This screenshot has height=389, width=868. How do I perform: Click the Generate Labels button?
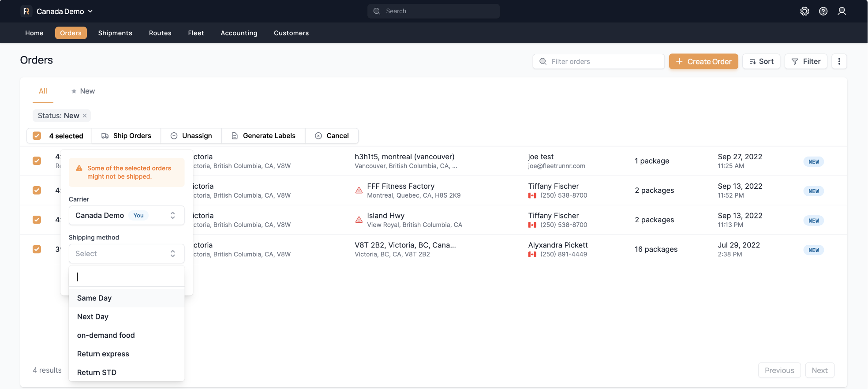263,136
